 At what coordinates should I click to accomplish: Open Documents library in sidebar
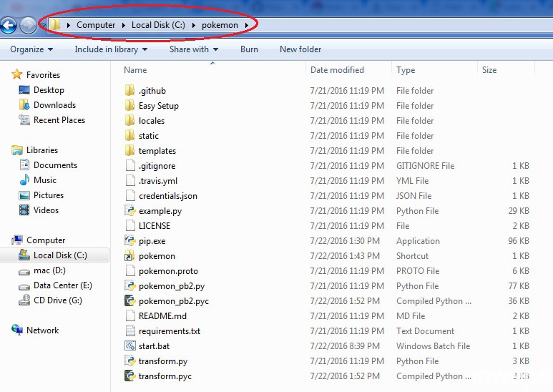point(55,165)
